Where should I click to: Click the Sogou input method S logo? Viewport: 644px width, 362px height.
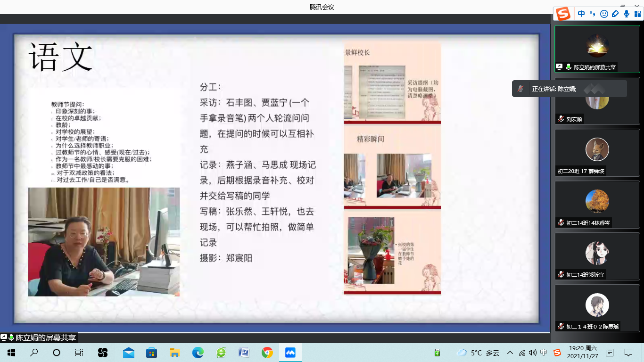pyautogui.click(x=563, y=14)
